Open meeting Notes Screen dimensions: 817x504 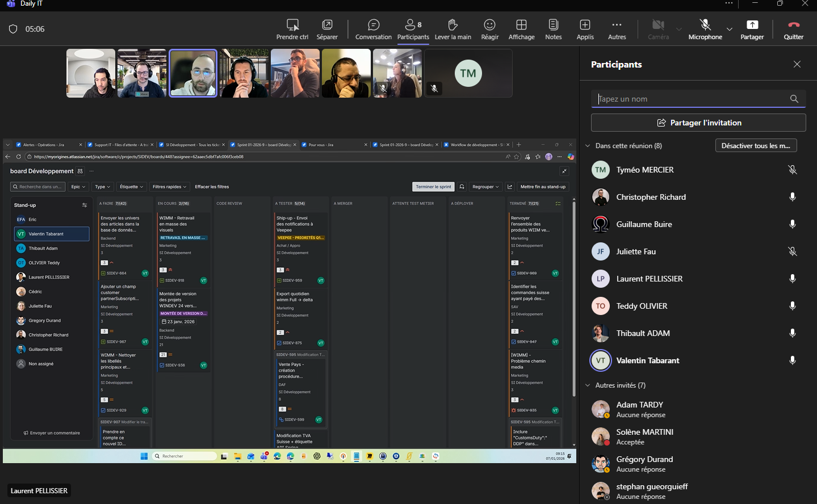(x=553, y=30)
